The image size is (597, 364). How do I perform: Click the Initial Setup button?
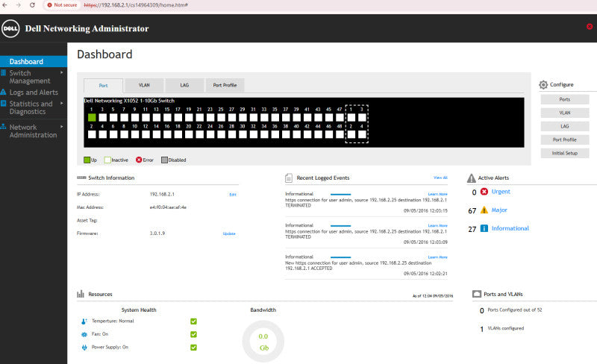pyautogui.click(x=565, y=153)
